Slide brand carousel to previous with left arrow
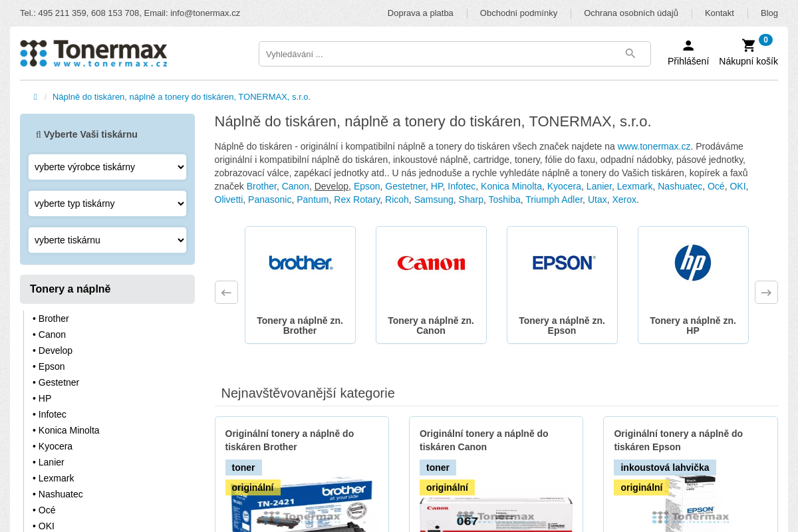The height and width of the screenshot is (532, 798). click(226, 292)
